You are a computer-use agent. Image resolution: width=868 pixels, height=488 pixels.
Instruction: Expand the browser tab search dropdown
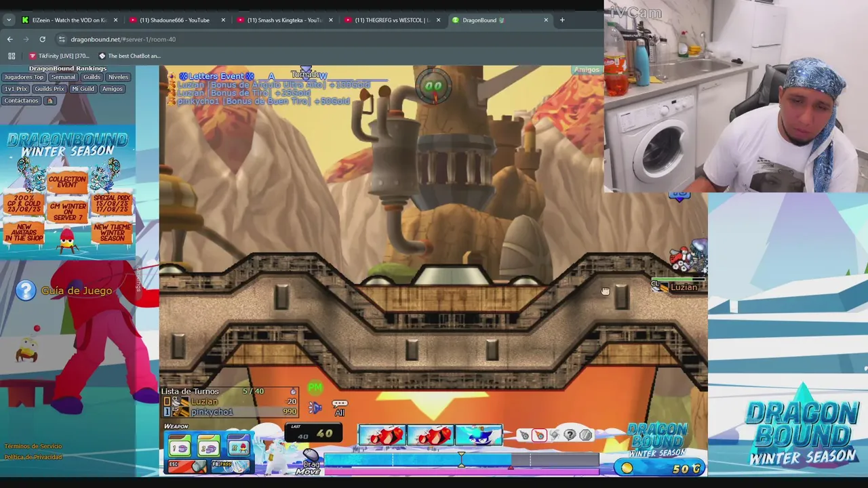8,20
